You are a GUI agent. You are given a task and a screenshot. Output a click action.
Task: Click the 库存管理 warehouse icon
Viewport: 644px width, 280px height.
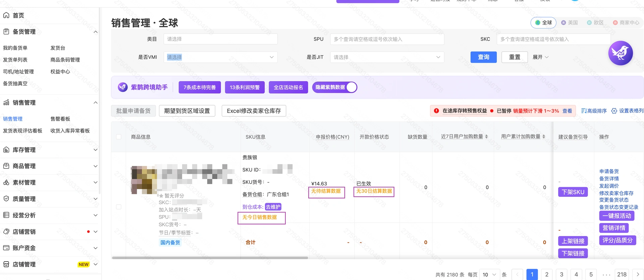click(6, 150)
